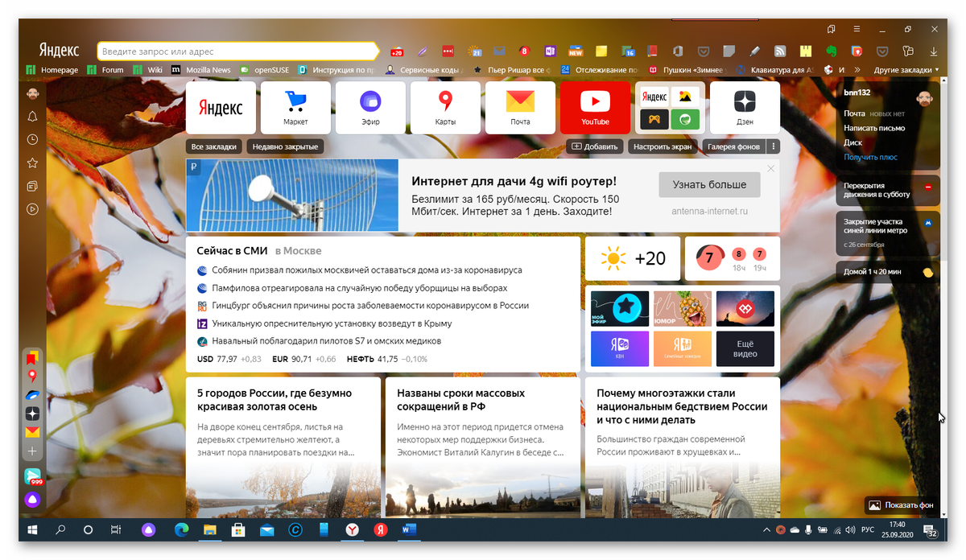
Task: Open Клавиатура для AS bookmark
Action: click(774, 70)
